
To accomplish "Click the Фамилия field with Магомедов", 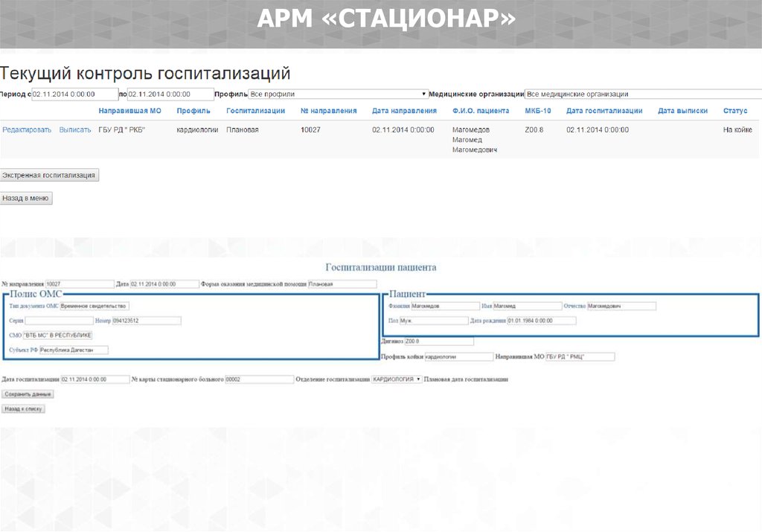I will coord(445,306).
